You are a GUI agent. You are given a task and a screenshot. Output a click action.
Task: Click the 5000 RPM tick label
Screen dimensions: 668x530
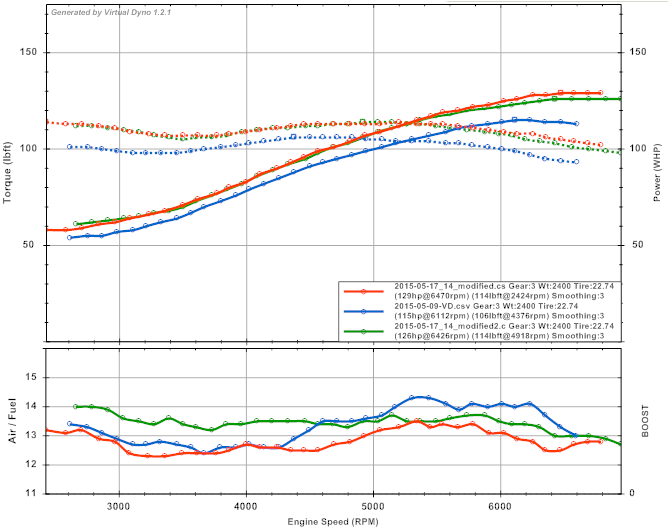point(373,506)
